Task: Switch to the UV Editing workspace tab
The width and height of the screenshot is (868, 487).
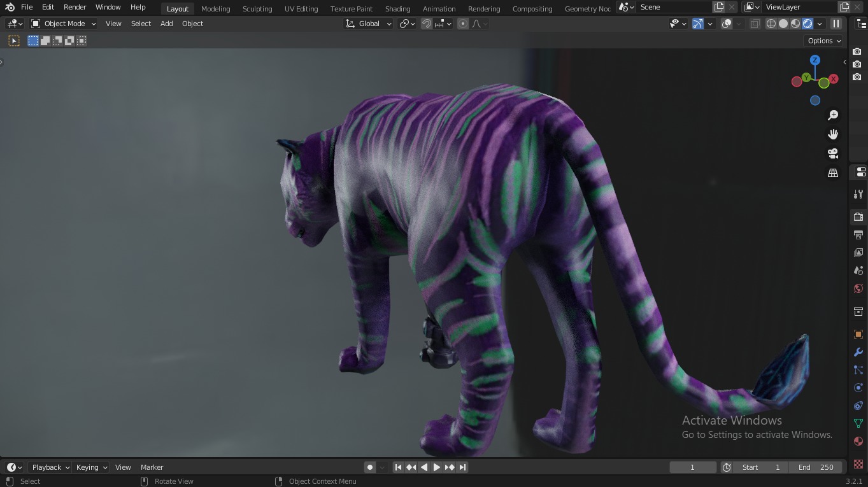Action: 301,8
